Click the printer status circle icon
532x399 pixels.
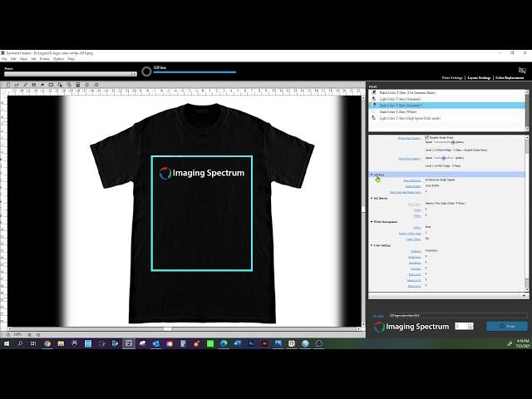(146, 71)
